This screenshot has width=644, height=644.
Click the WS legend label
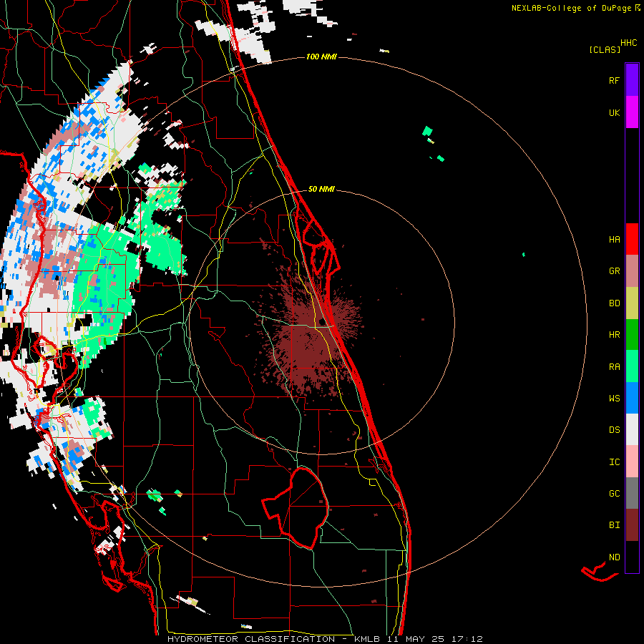(x=614, y=399)
